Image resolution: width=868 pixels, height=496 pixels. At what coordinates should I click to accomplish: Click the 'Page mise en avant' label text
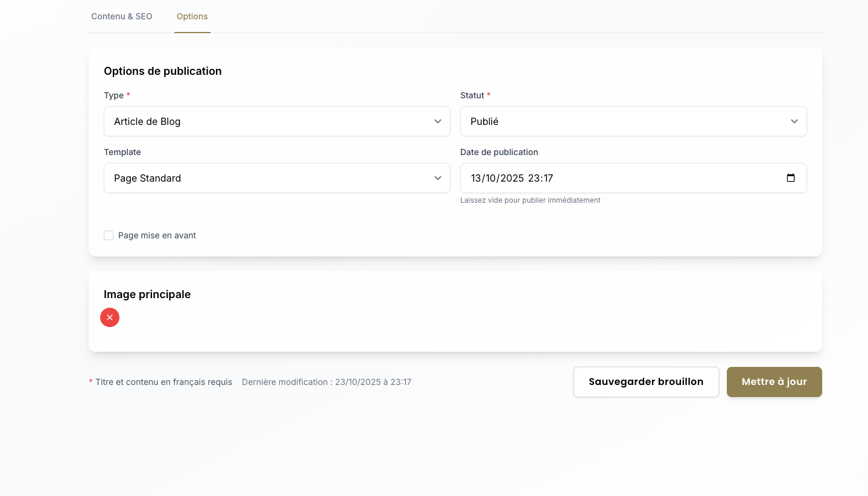pyautogui.click(x=157, y=235)
